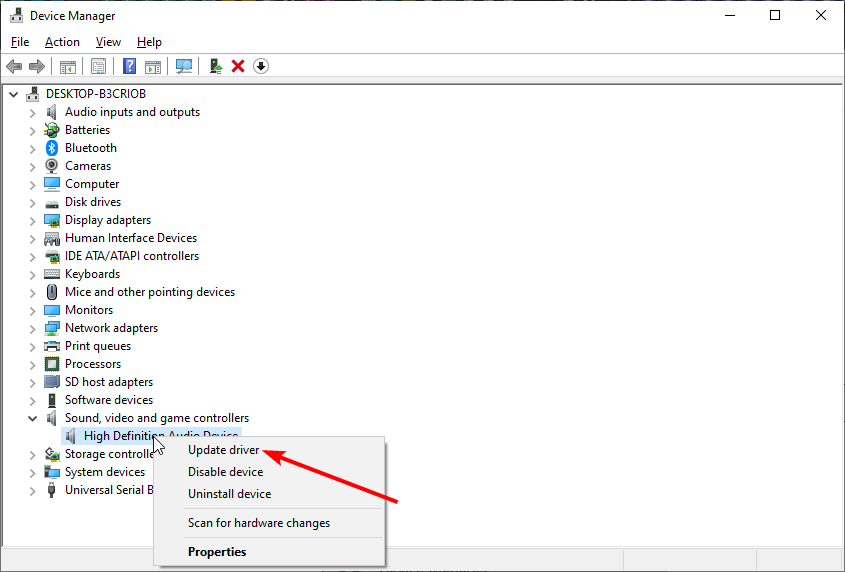The image size is (845, 572).
Task: Select Mice and other pointing devices label
Action: click(x=150, y=292)
